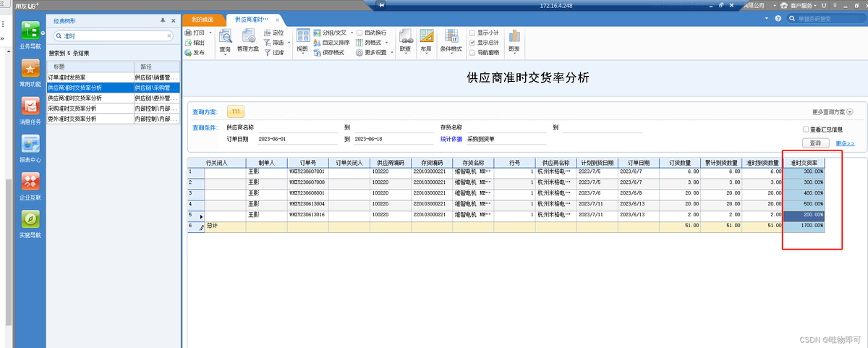Click the 更多>> link

click(x=845, y=143)
